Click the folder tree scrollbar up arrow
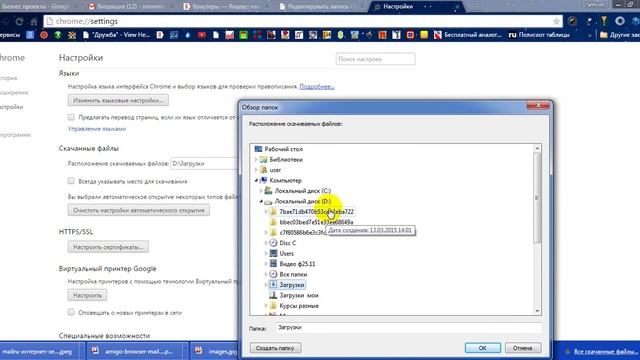Screen dimensions: 640x360 (x=537, y=148)
